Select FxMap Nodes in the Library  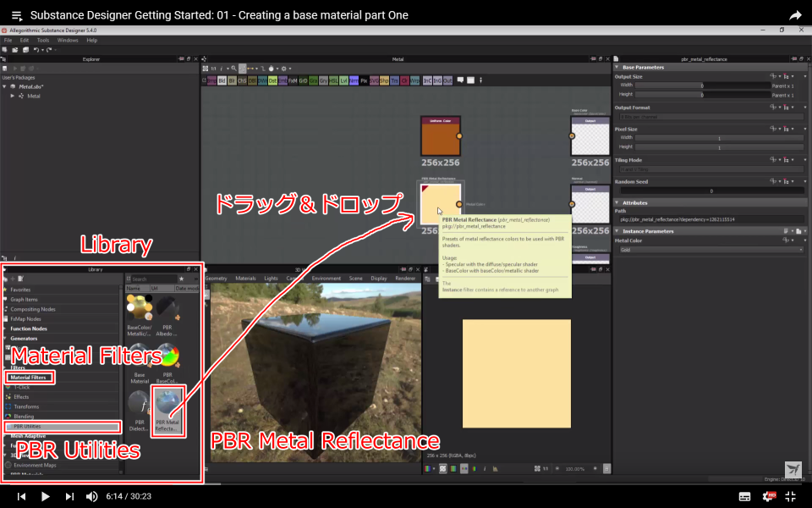(x=25, y=319)
